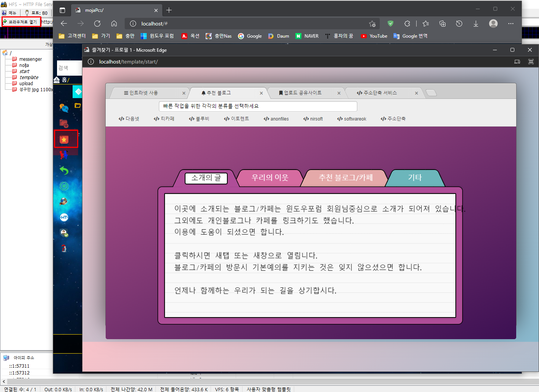Select the 추천 블로그/카페 folder tab

click(x=346, y=178)
